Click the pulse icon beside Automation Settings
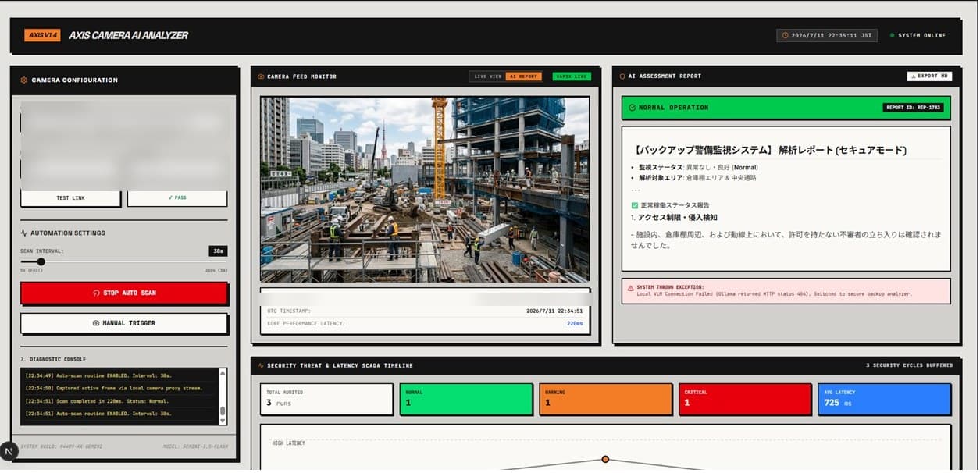 coord(24,233)
